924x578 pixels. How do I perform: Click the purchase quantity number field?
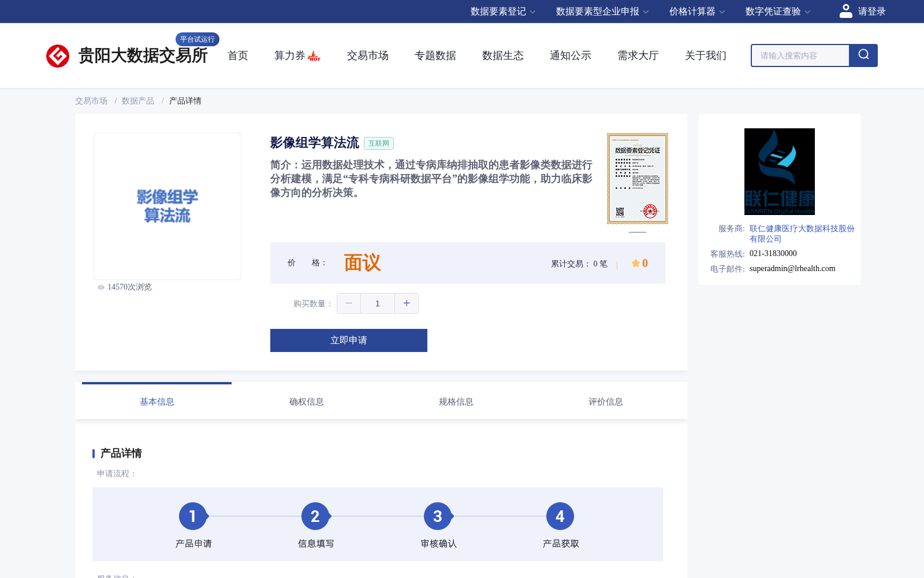click(378, 303)
